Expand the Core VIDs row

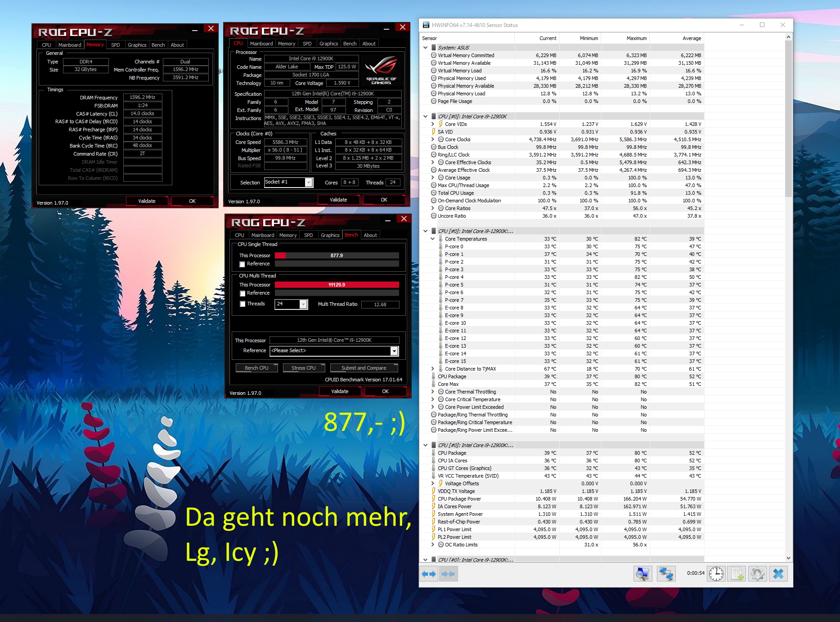pyautogui.click(x=433, y=124)
